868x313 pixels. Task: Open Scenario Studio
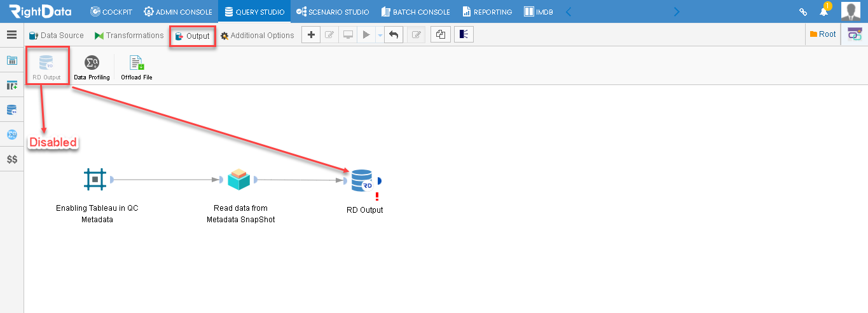point(333,11)
